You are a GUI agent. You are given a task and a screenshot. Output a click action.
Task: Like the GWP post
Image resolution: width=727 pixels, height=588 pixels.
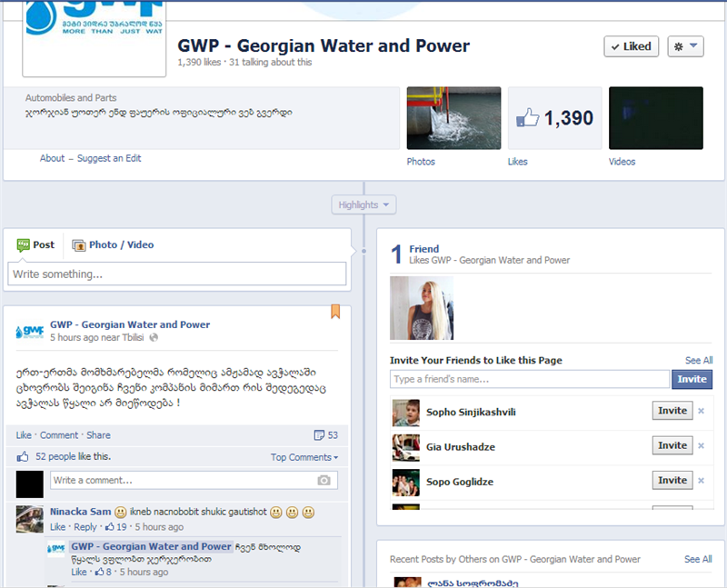pyautogui.click(x=24, y=435)
